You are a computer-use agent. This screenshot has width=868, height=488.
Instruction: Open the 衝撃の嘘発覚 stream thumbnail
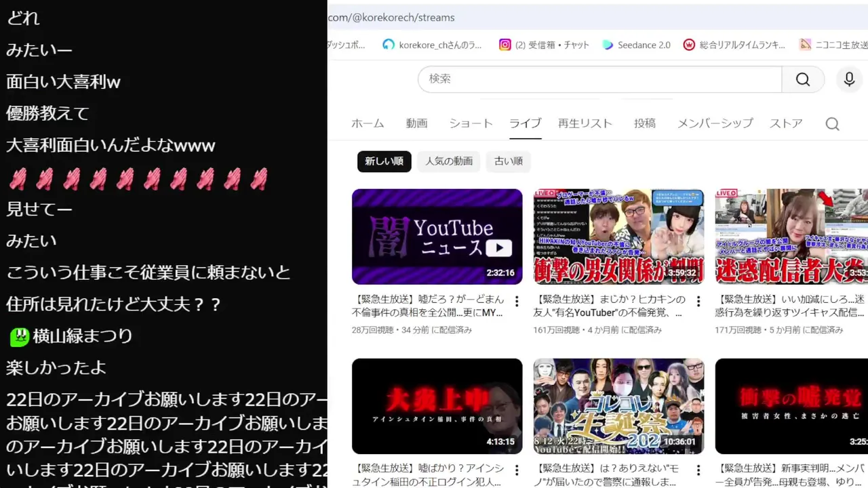coord(791,406)
